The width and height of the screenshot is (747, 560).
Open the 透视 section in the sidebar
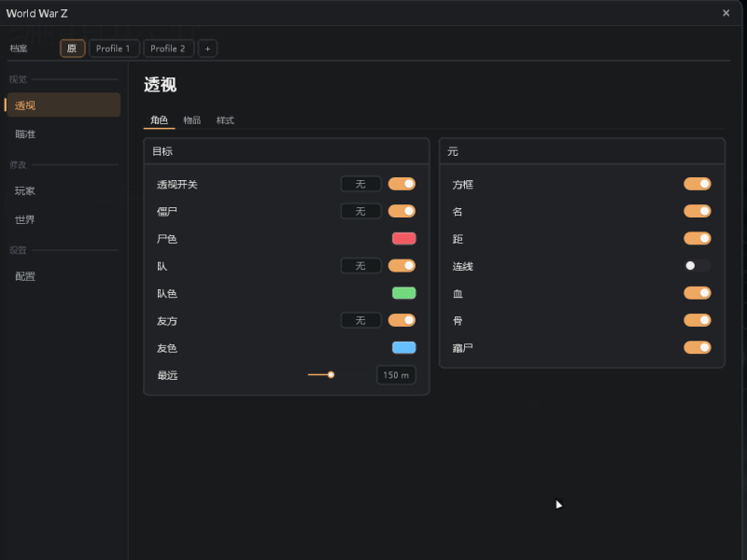coord(63,105)
